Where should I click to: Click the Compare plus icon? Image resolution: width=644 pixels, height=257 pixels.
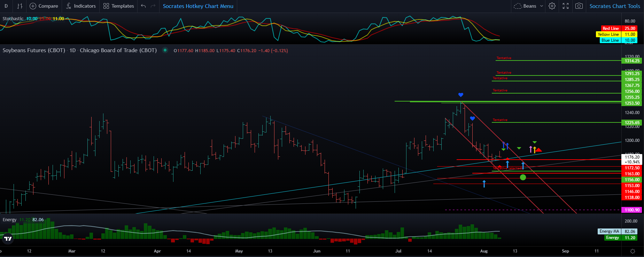pos(33,6)
